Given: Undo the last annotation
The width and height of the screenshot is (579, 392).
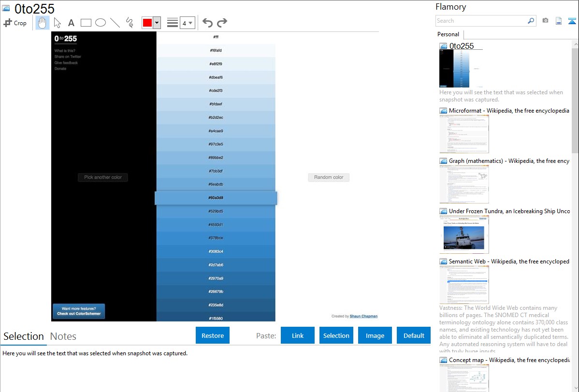Looking at the screenshot, I should [x=207, y=23].
